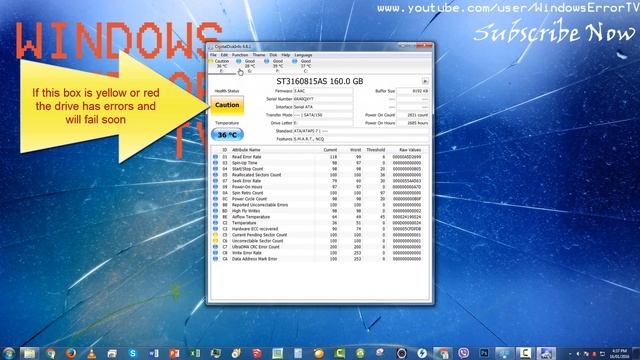Viewport: 640px width, 360px height.
Task: Click status icon for Start/Stop Count
Action: click(x=215, y=169)
